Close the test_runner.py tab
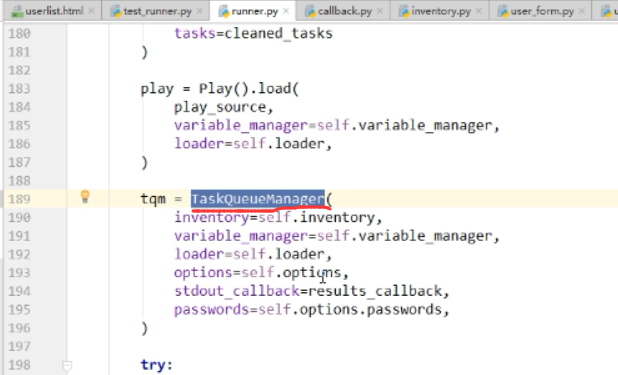The width and height of the screenshot is (618, 375). [x=199, y=11]
